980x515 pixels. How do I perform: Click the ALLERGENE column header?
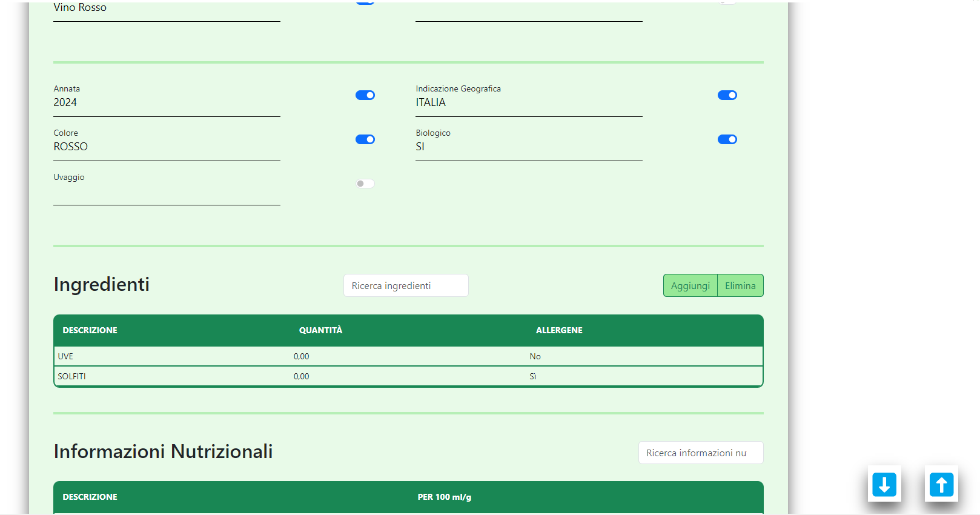(558, 330)
